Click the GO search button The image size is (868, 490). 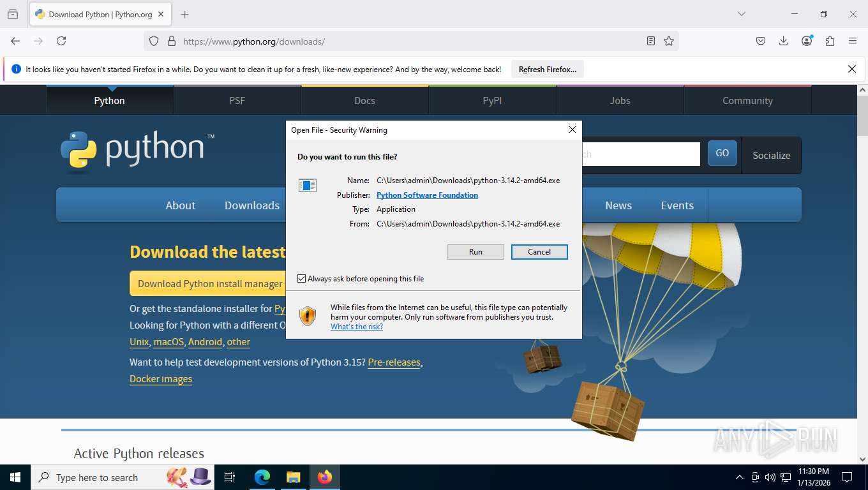point(722,153)
